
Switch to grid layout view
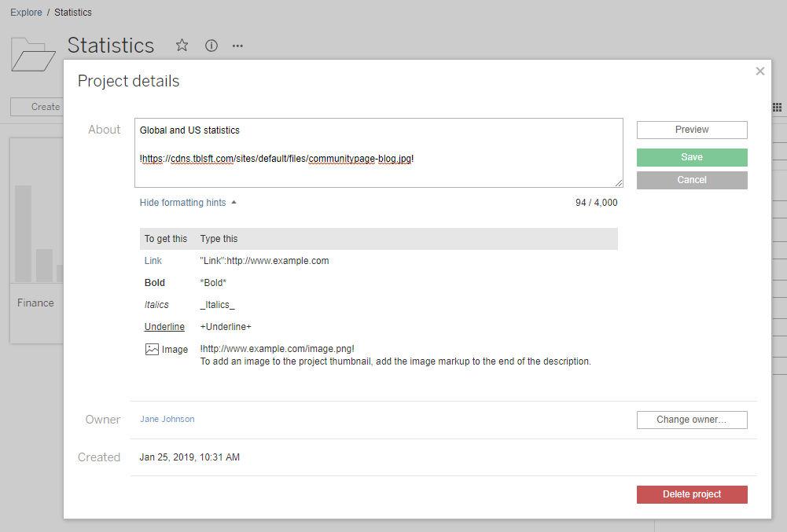pos(777,107)
